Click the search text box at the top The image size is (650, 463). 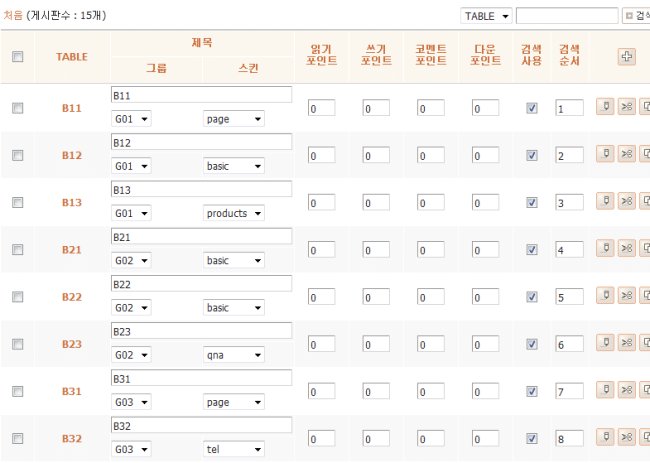566,16
